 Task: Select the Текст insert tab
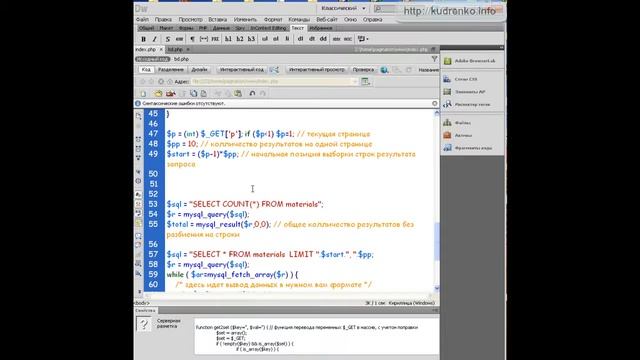(298, 28)
